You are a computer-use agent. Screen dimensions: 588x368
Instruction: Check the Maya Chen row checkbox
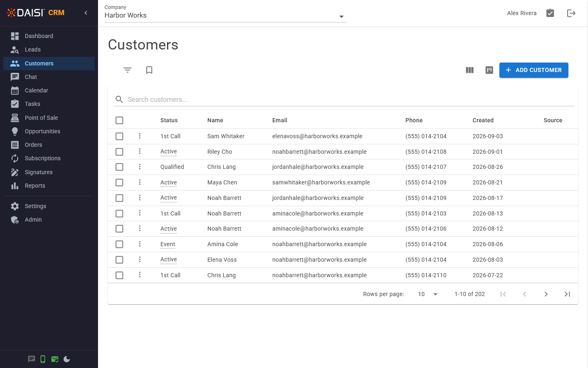[x=119, y=182]
